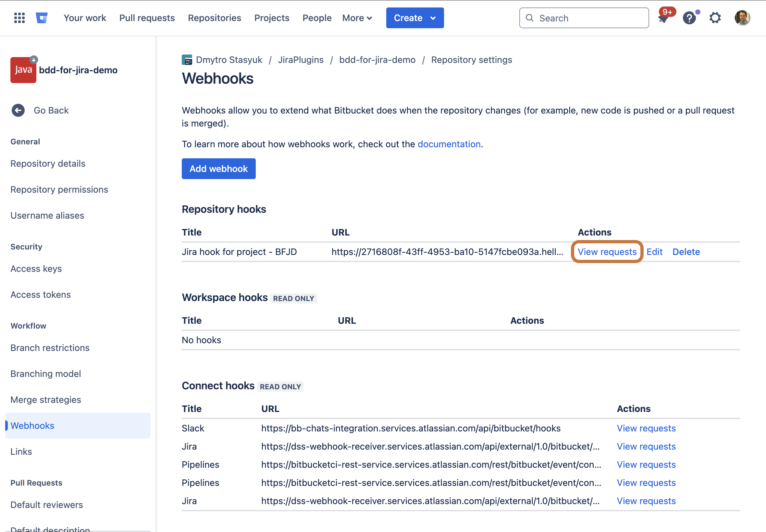Open Pull requests in top navigation

(147, 18)
